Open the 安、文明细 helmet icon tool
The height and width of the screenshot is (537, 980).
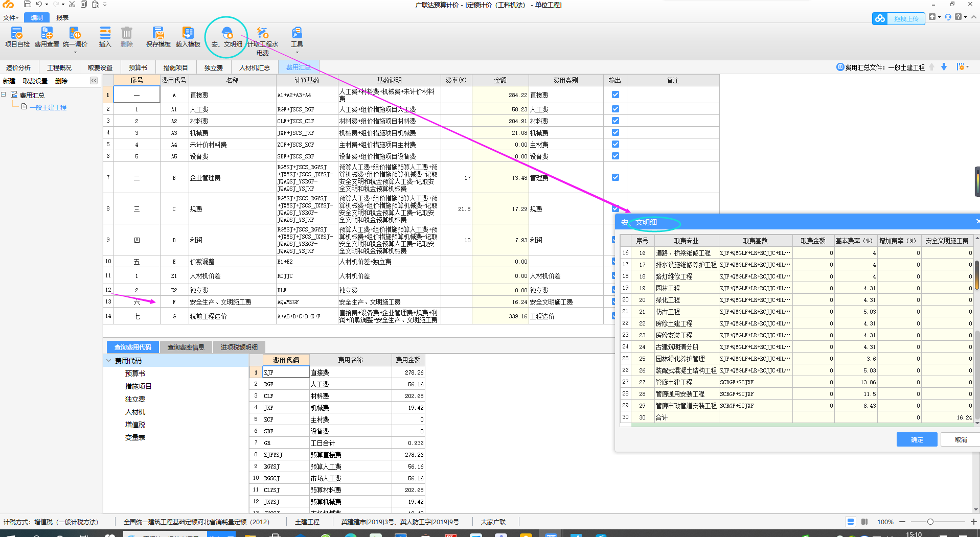pyautogui.click(x=227, y=37)
